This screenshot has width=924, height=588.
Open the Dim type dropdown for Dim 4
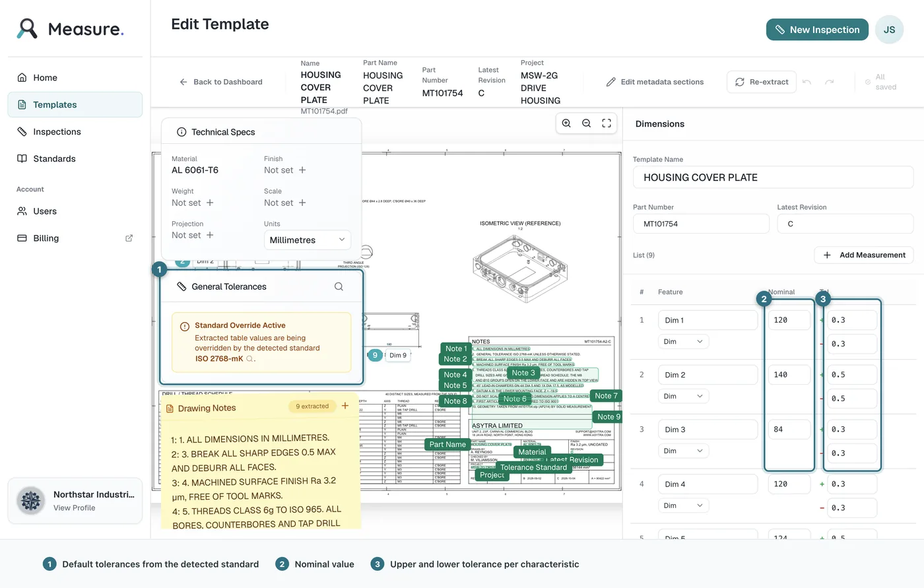pos(684,506)
